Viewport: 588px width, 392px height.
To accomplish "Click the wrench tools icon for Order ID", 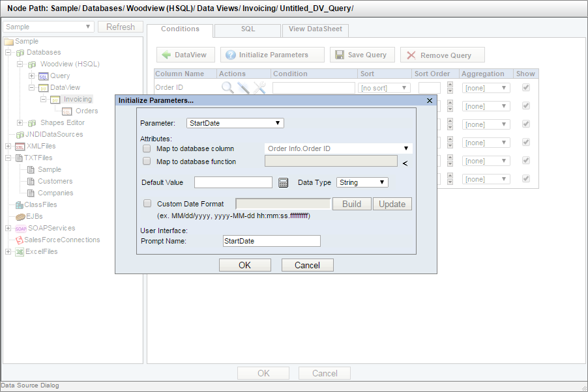I will point(259,88).
